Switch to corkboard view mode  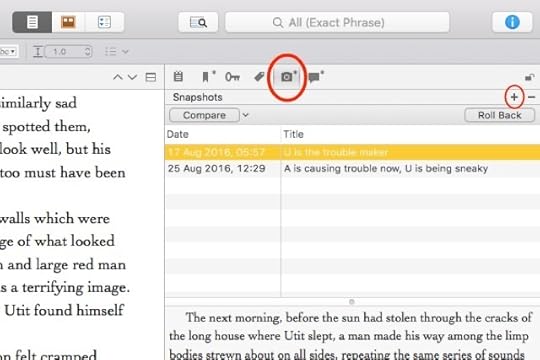point(68,22)
